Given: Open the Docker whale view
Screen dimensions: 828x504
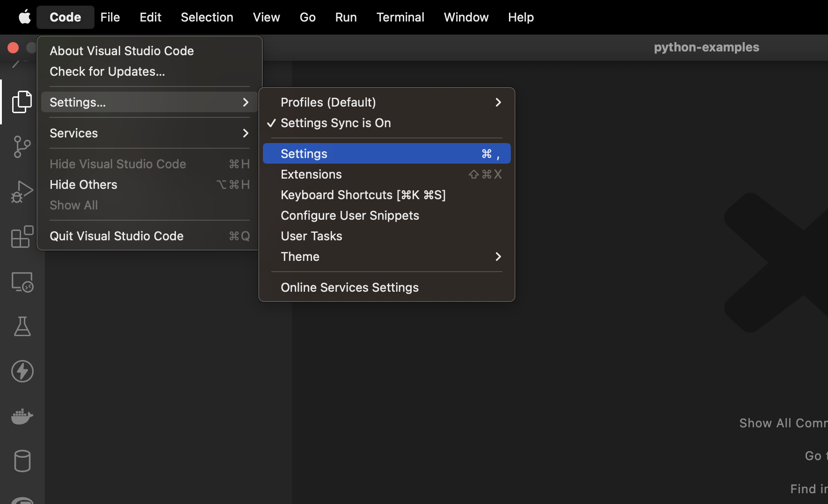Looking at the screenshot, I should tap(22, 416).
